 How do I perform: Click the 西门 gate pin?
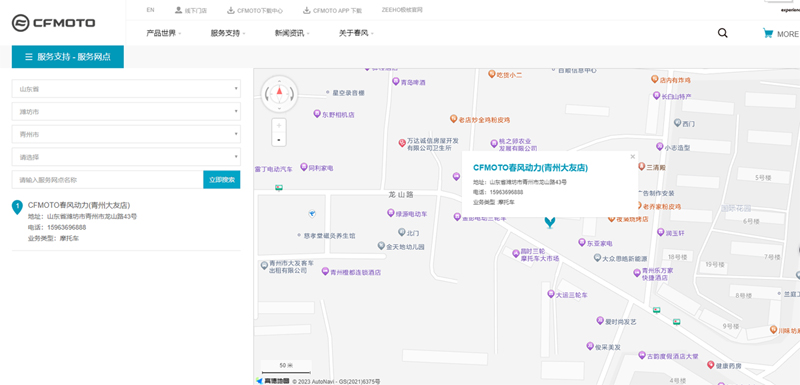coord(677,123)
